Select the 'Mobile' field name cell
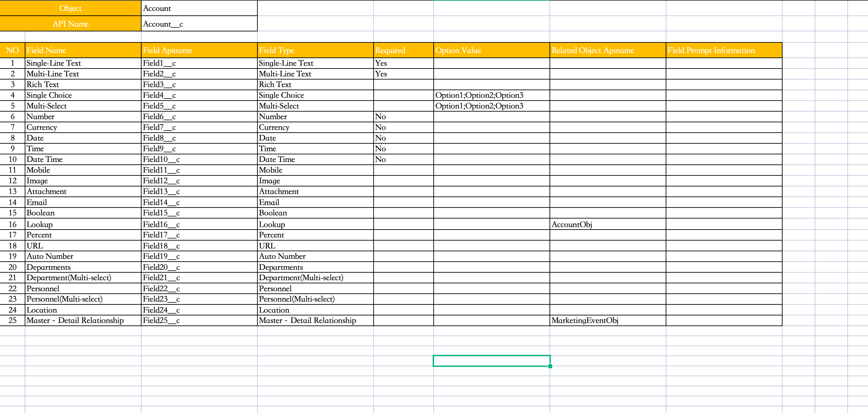Screen dimensions: 868x413 click(x=83, y=170)
